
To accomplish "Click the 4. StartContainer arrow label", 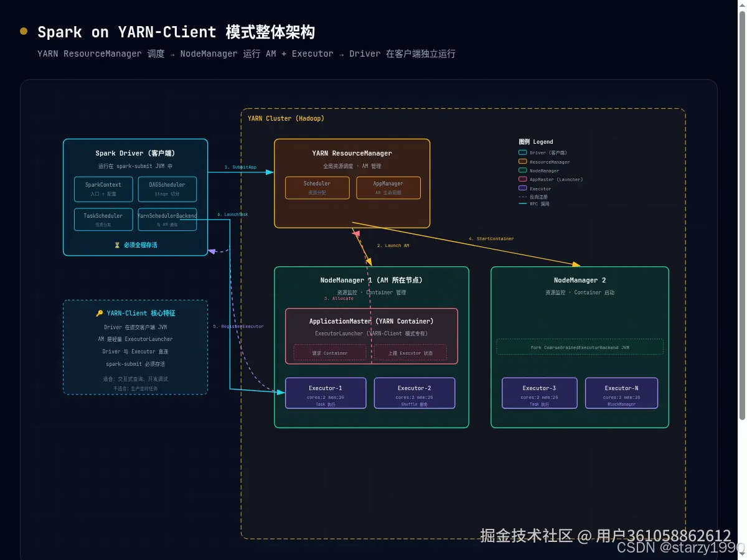I will pyautogui.click(x=491, y=239).
